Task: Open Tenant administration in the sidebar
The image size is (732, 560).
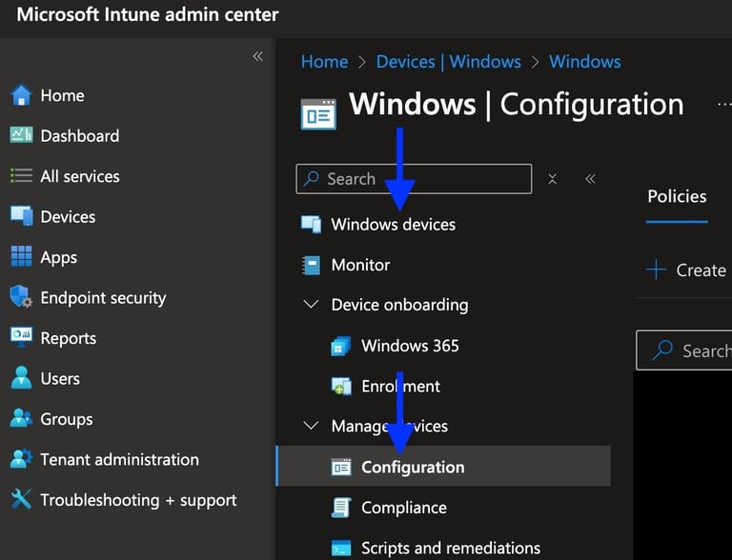Action: point(119,459)
